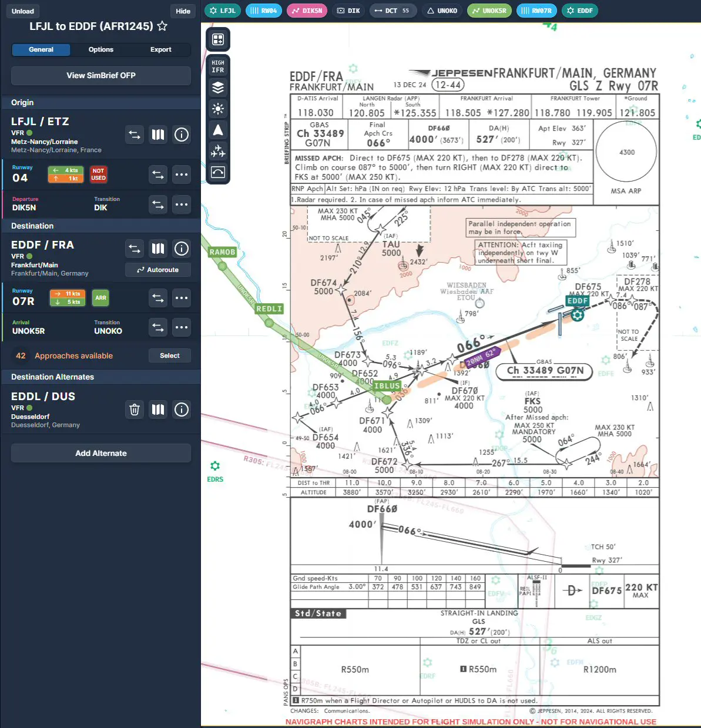Open the map layers icon
Viewport: 701px width, 728px height.
click(x=218, y=88)
